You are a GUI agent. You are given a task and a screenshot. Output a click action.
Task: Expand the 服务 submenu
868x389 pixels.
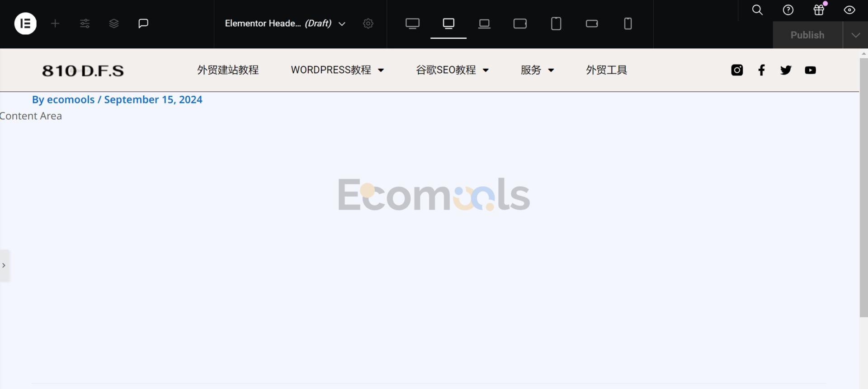click(x=551, y=70)
